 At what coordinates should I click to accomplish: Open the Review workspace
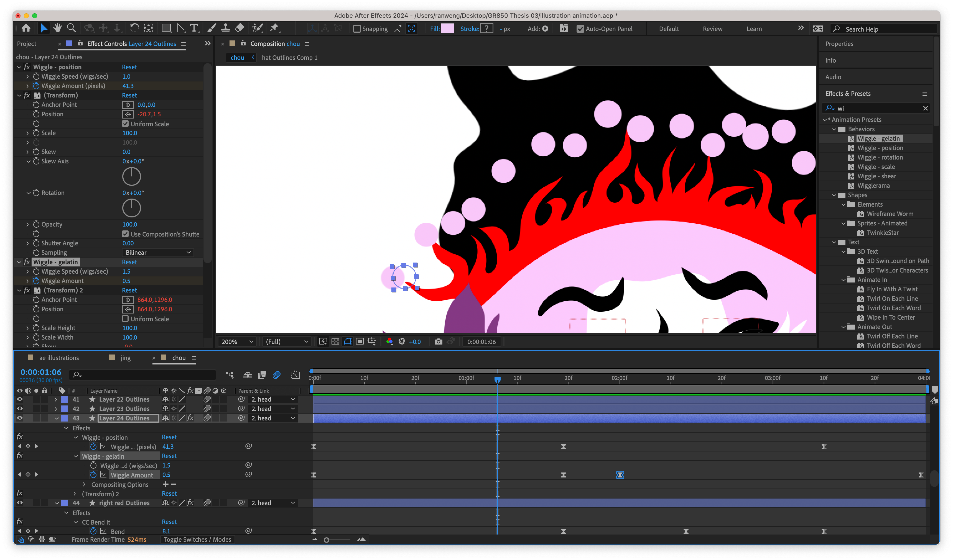point(712,29)
